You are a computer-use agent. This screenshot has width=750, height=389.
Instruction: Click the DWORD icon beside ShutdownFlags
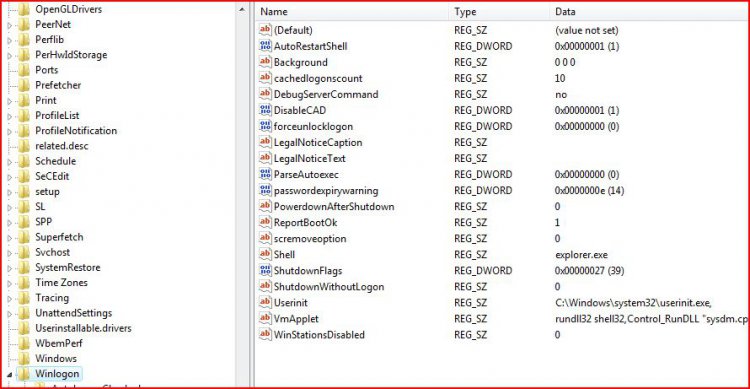[265, 270]
